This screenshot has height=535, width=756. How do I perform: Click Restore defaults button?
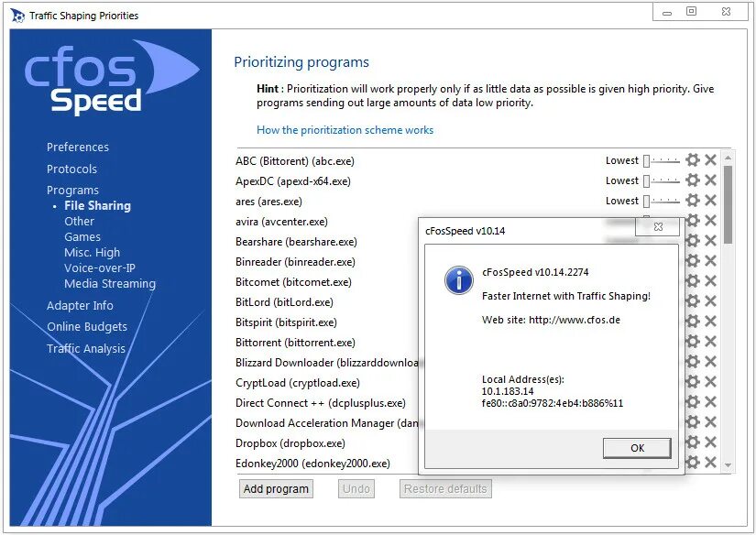445,488
